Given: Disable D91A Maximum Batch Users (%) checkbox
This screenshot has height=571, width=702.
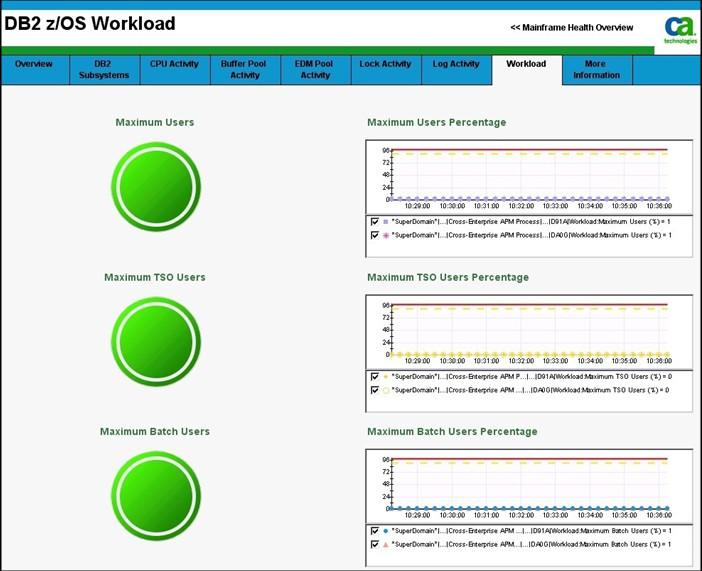Looking at the screenshot, I should click(x=375, y=531).
